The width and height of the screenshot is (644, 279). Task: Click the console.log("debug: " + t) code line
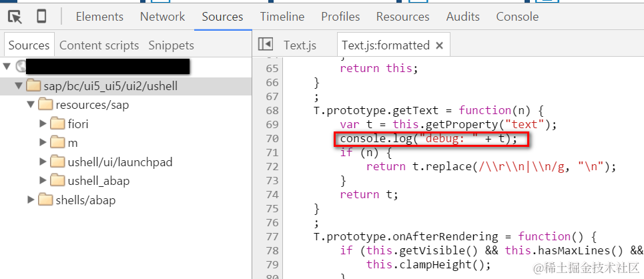[x=429, y=139]
